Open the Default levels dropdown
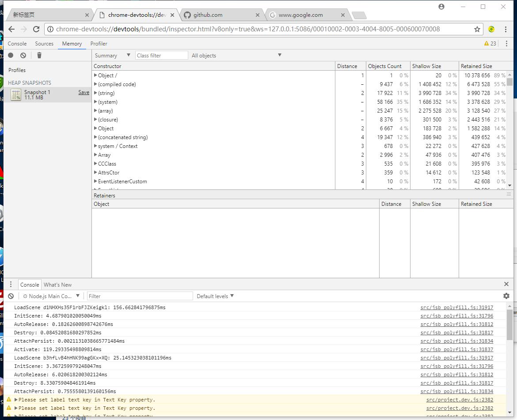Image resolution: width=517 pixels, height=420 pixels. tap(215, 296)
